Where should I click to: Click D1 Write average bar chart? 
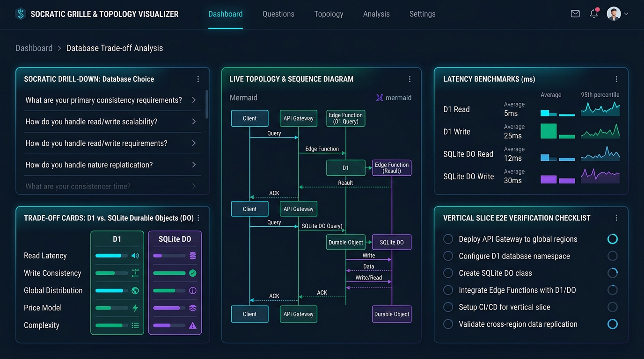[557, 131]
